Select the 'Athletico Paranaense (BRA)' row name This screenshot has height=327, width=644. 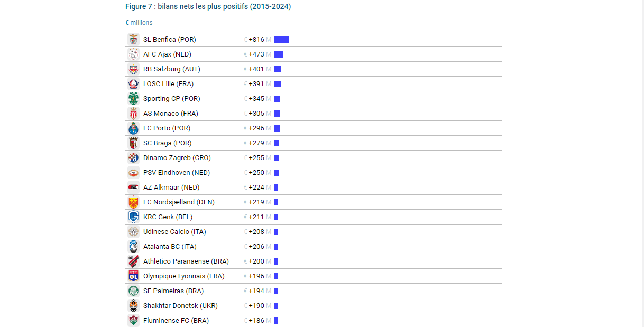tap(186, 261)
